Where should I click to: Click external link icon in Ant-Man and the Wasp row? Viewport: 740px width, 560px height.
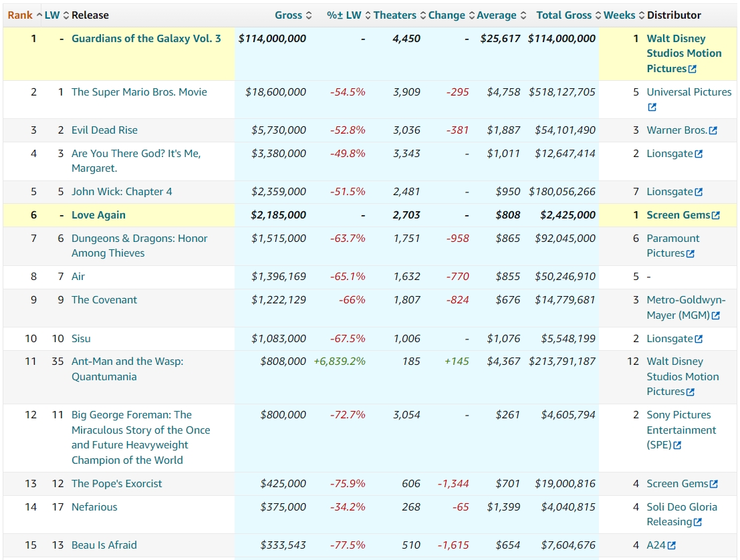click(691, 392)
